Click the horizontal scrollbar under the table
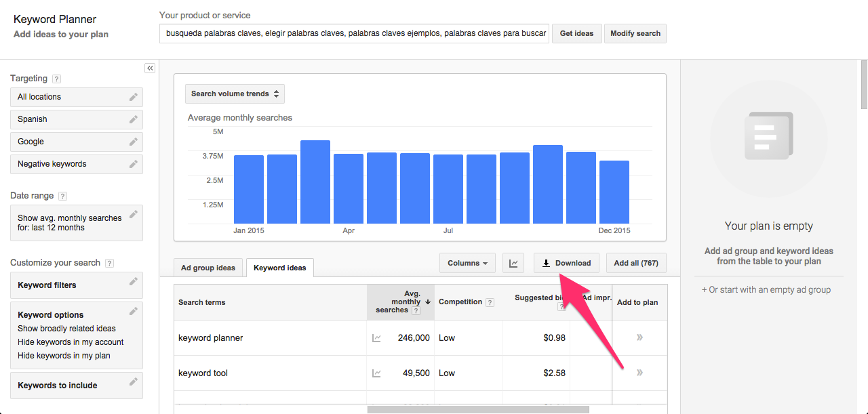868x414 pixels. [478, 409]
